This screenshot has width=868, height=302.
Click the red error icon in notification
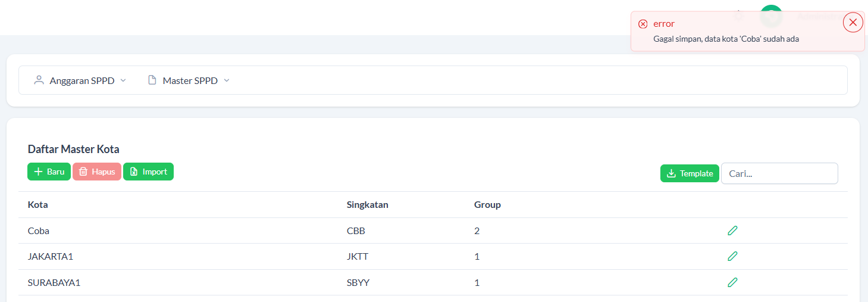[643, 24]
